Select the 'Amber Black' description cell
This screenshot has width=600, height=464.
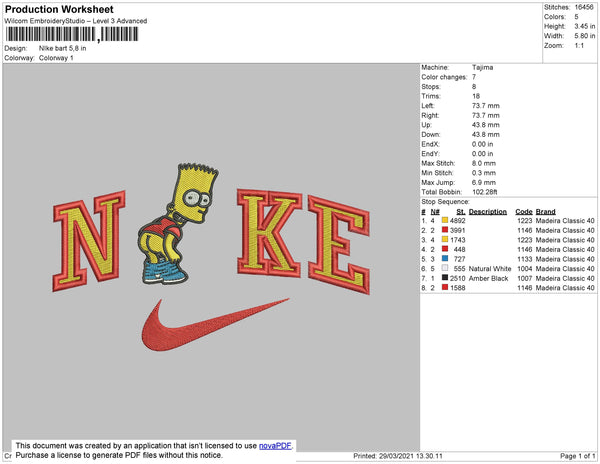pyautogui.click(x=488, y=278)
